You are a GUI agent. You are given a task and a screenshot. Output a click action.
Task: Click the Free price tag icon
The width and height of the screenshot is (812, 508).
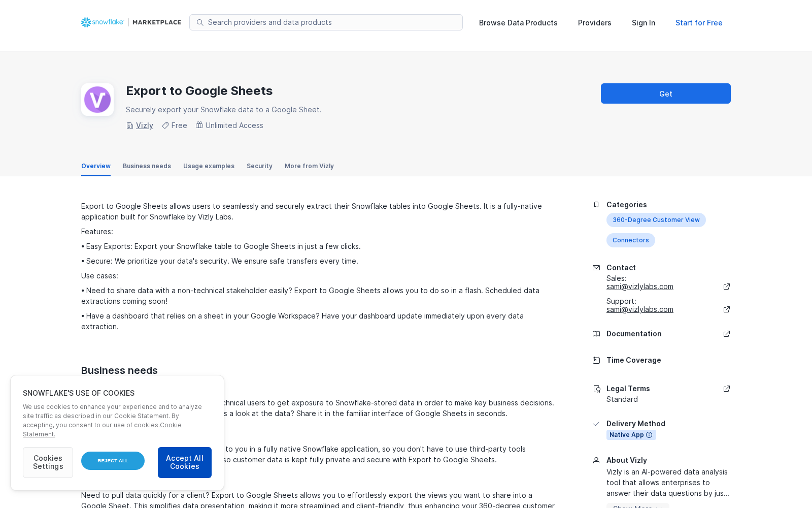(x=165, y=125)
